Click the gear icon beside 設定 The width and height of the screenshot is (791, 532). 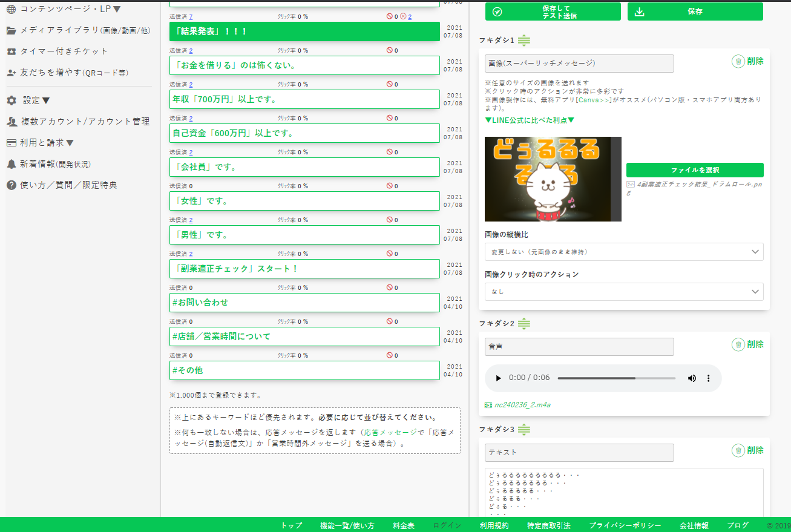coord(11,100)
